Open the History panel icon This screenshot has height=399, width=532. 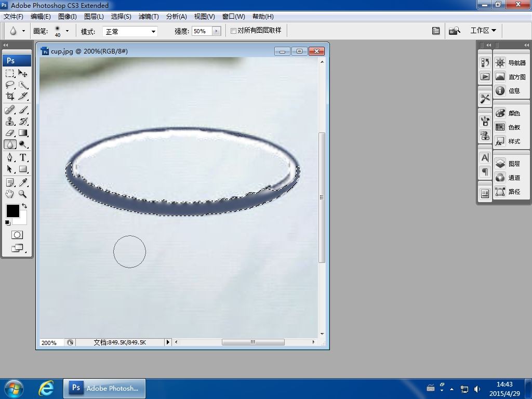coord(485,62)
